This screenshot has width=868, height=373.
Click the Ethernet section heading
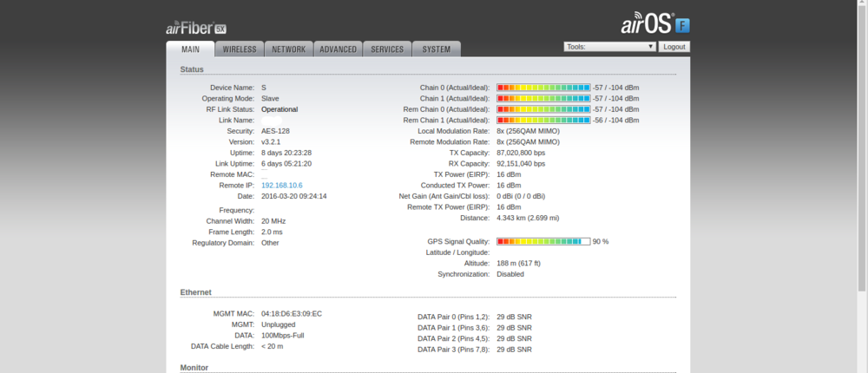pos(196,293)
